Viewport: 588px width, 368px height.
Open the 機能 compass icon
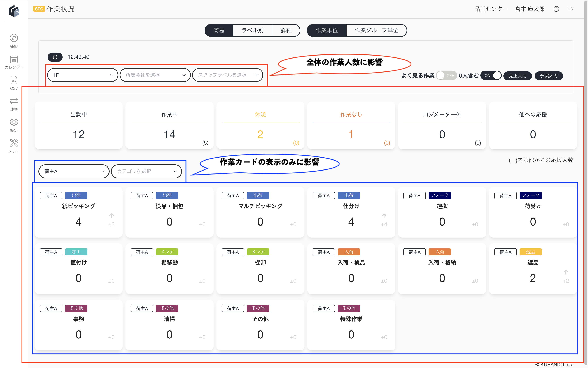(14, 38)
